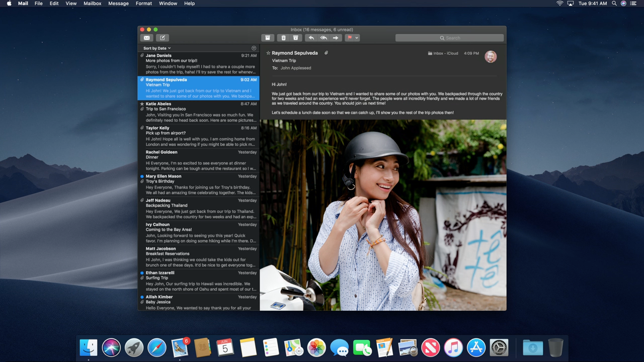Open the Format menu in menu bar
This screenshot has height=362, width=644.
[x=143, y=4]
